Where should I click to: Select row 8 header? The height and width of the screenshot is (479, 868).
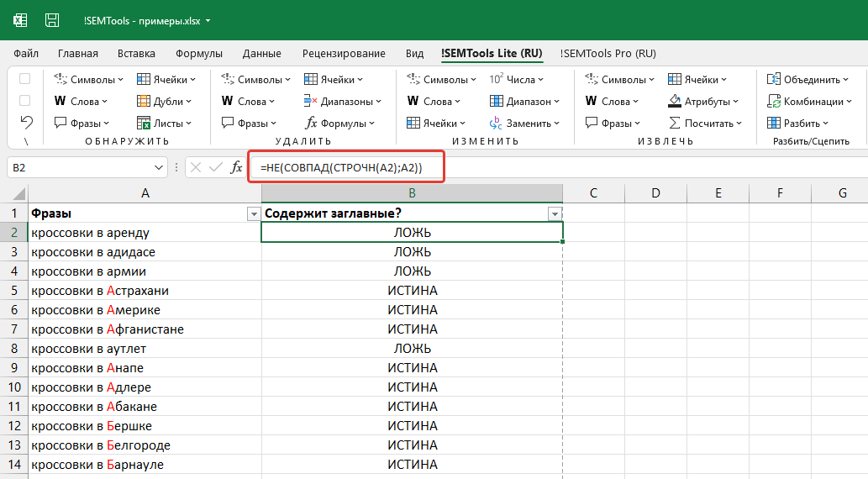pyautogui.click(x=13, y=348)
